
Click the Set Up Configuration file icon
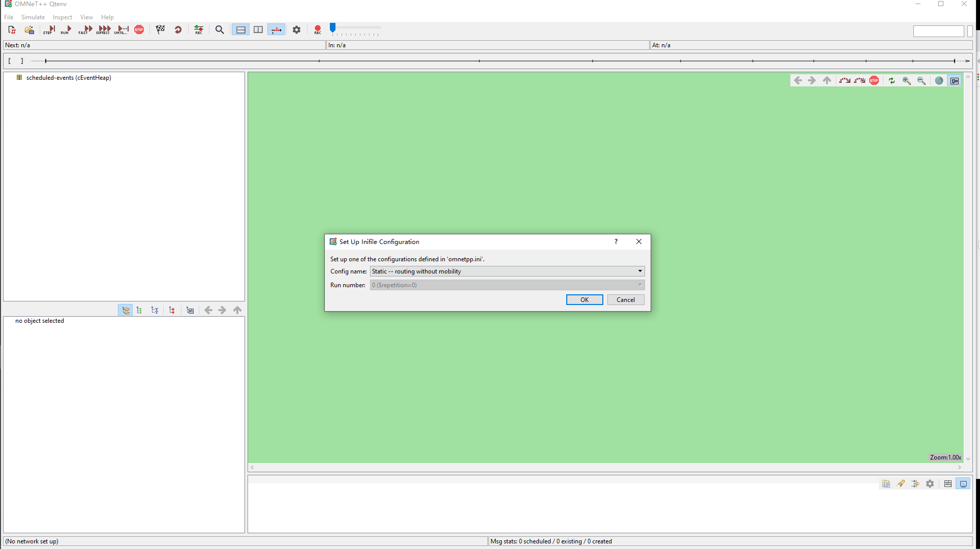pyautogui.click(x=12, y=29)
